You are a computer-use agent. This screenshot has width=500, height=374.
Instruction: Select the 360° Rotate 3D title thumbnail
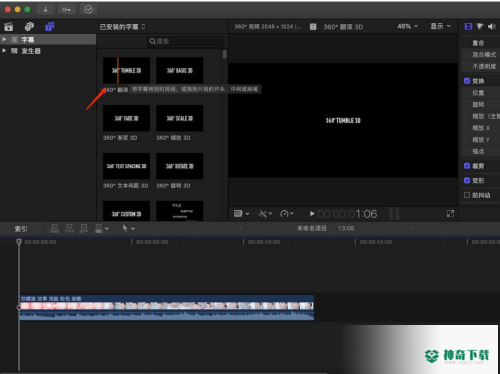click(180, 166)
